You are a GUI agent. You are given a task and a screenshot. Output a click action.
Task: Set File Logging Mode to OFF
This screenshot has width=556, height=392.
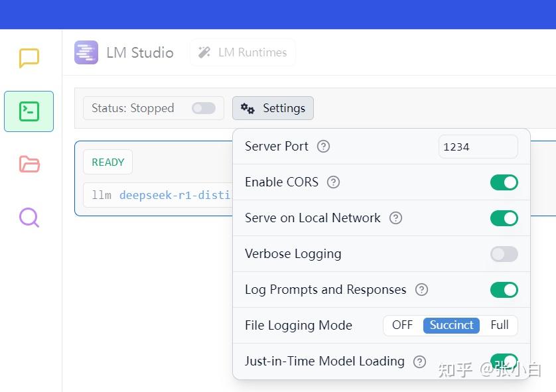402,325
